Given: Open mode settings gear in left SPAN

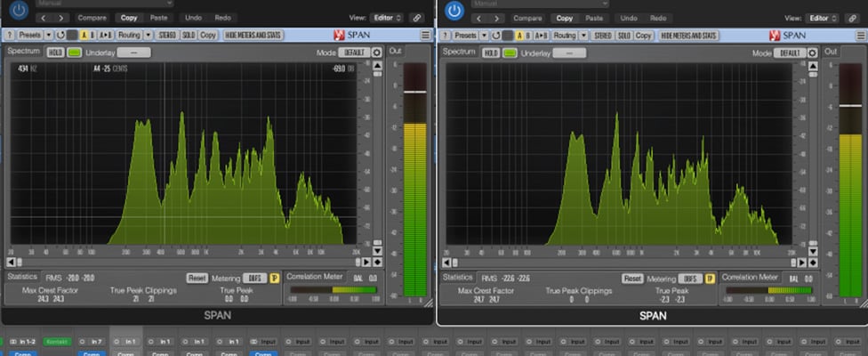Looking at the screenshot, I should point(377,53).
